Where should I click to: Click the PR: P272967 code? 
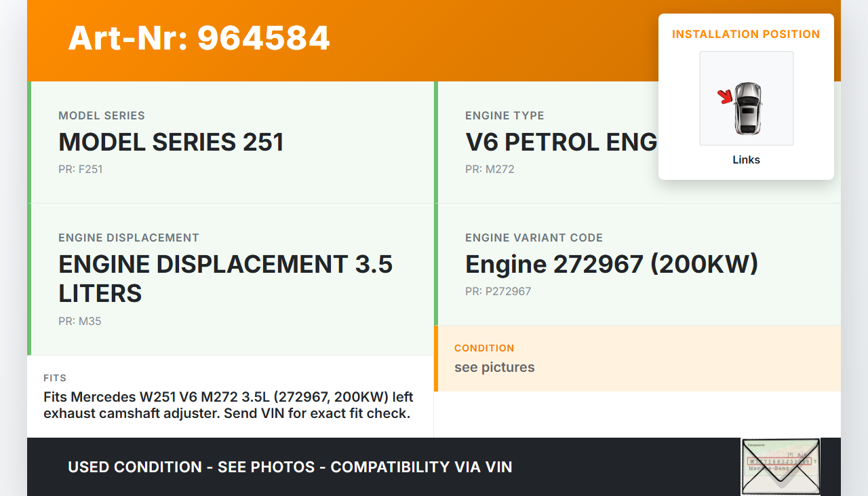498,291
